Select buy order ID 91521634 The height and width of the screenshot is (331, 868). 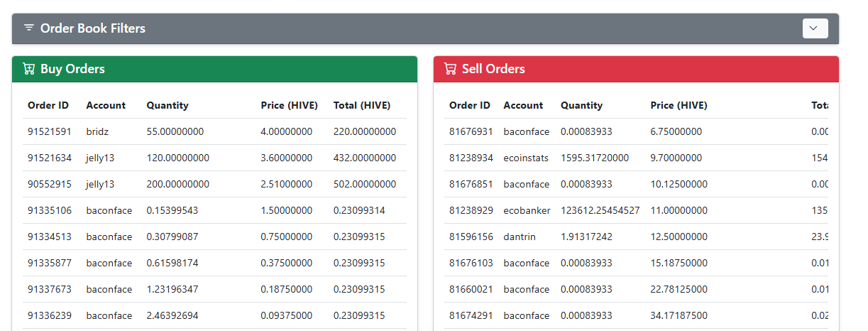50,158
